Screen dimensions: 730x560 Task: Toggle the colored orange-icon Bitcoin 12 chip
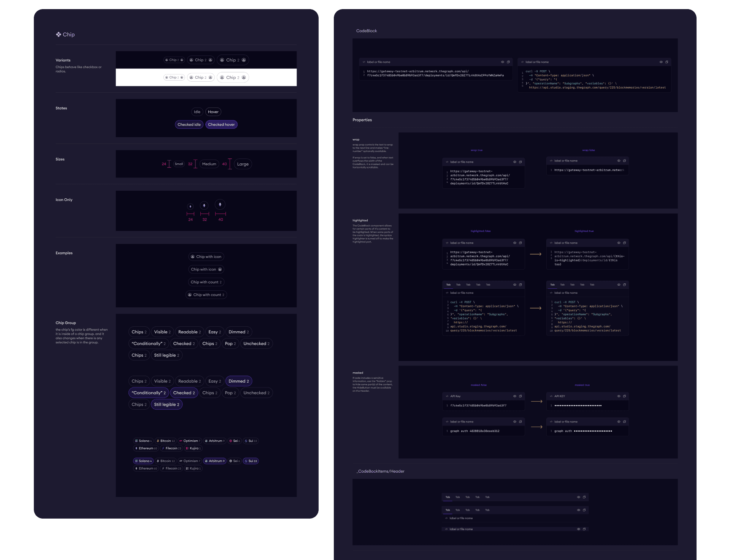coord(165,441)
